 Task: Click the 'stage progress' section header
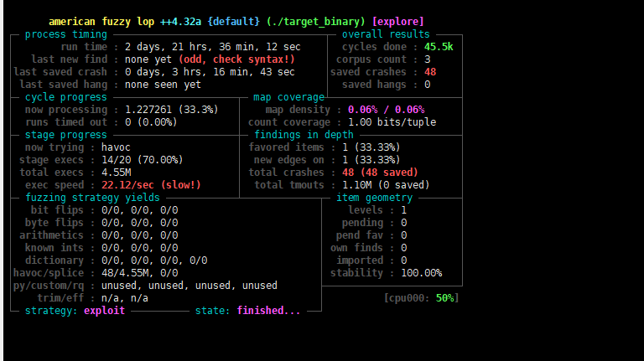pos(65,135)
